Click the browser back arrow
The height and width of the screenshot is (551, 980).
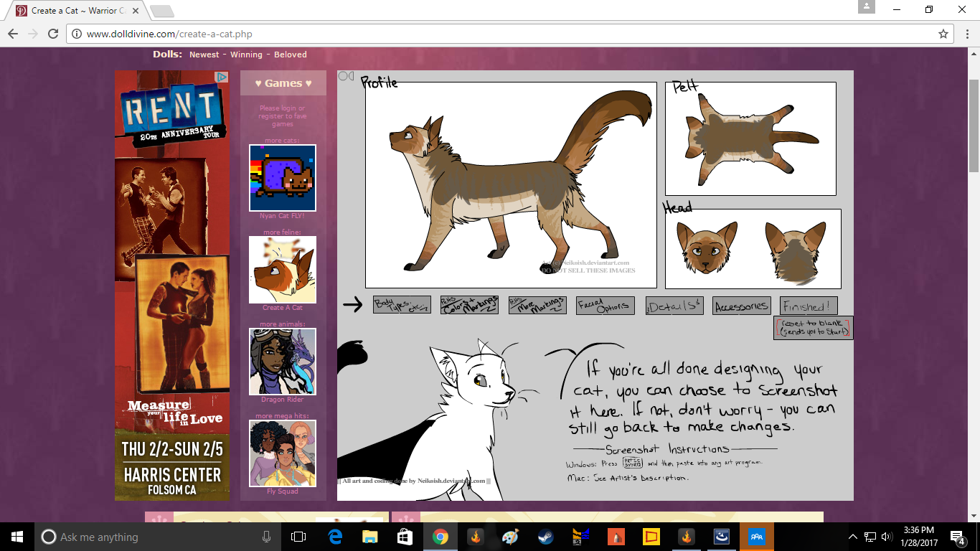point(13,34)
